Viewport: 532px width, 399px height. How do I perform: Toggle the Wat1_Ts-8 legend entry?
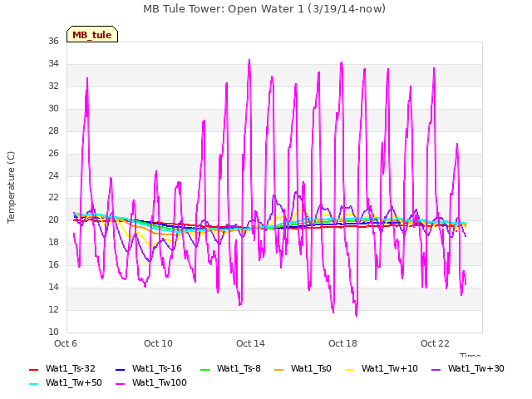(x=230, y=368)
